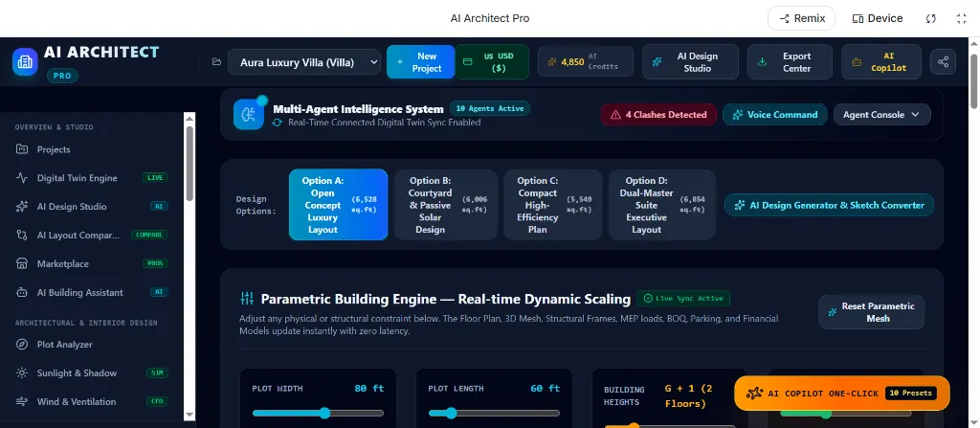This screenshot has width=980, height=428.
Task: Click the 4,850 AI Credits button
Action: pyautogui.click(x=586, y=62)
